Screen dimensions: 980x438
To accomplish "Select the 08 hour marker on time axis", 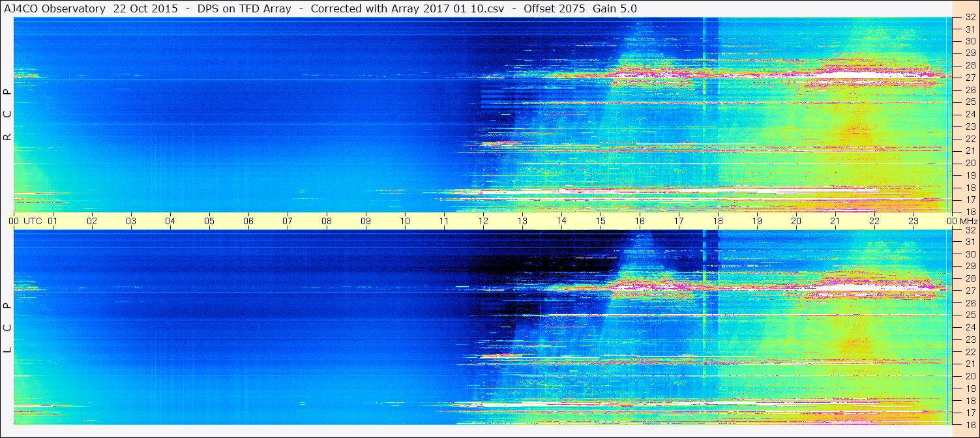I will tap(327, 221).
